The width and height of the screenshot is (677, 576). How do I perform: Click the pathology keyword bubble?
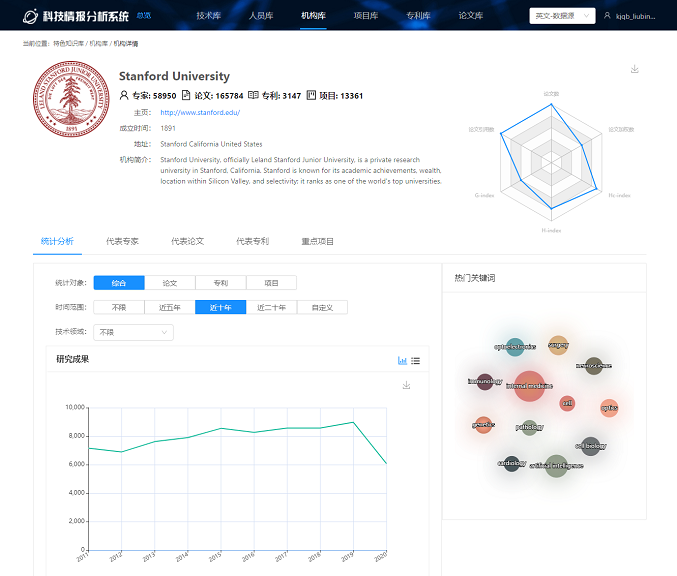click(529, 427)
